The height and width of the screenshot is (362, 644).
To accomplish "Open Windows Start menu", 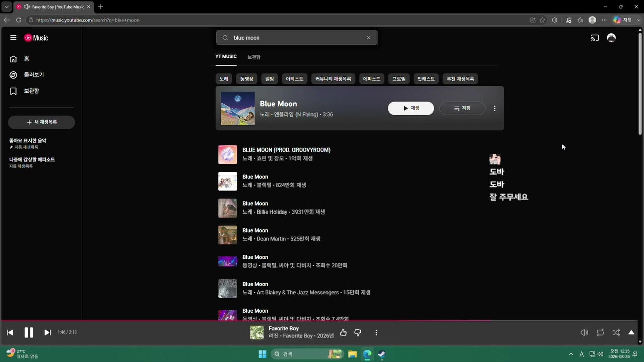I will [x=262, y=354].
